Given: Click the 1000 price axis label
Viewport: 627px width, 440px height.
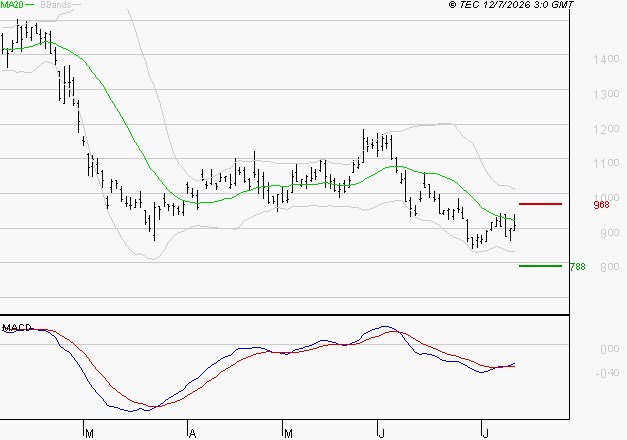Looking at the screenshot, I should coord(606,197).
